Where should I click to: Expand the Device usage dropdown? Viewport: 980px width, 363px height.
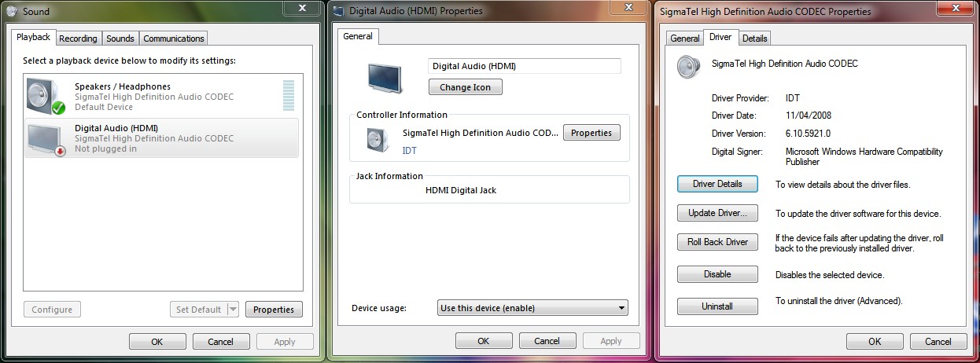(533, 308)
